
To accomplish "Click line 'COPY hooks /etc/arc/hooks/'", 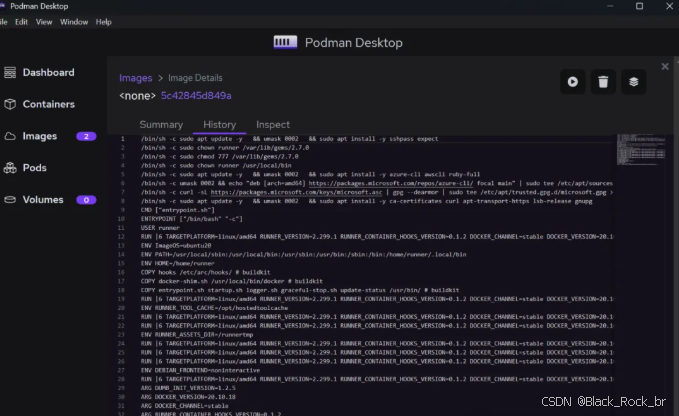I will (205, 272).
